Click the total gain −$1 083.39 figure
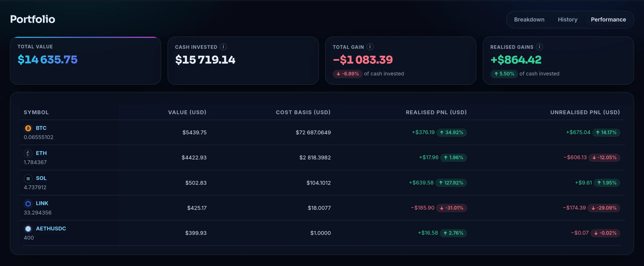Viewport: 644px width, 266px height. (363, 60)
